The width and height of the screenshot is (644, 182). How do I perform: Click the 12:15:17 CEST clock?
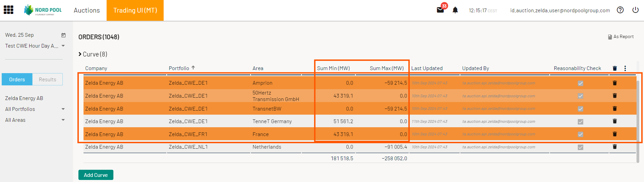tap(483, 11)
